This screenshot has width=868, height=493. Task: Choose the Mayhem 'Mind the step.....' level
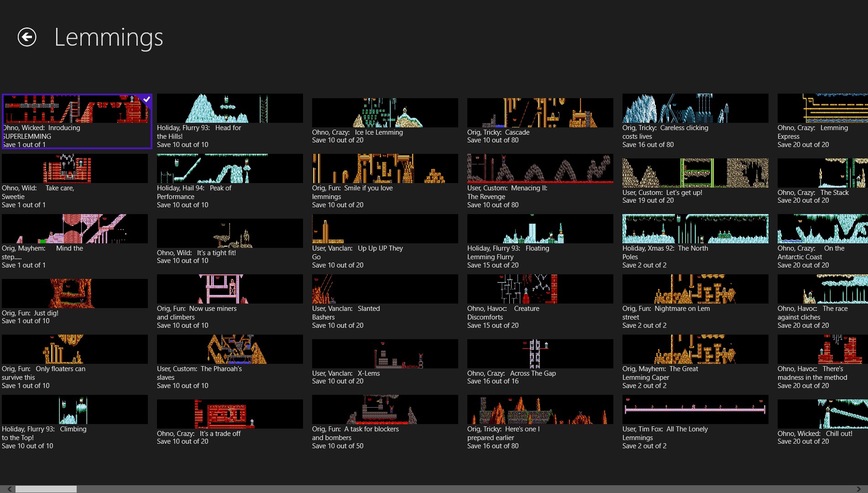tap(75, 241)
